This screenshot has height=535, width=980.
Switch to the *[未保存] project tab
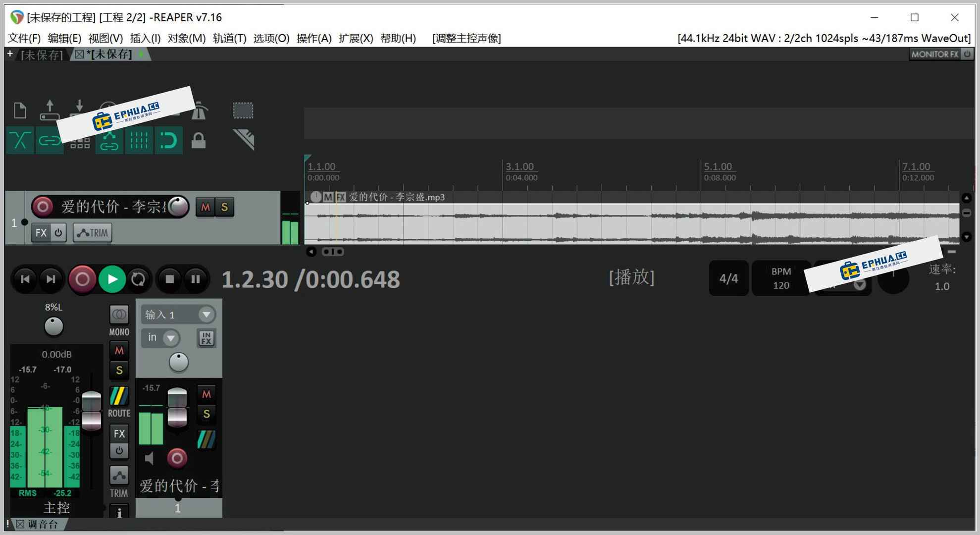point(110,54)
